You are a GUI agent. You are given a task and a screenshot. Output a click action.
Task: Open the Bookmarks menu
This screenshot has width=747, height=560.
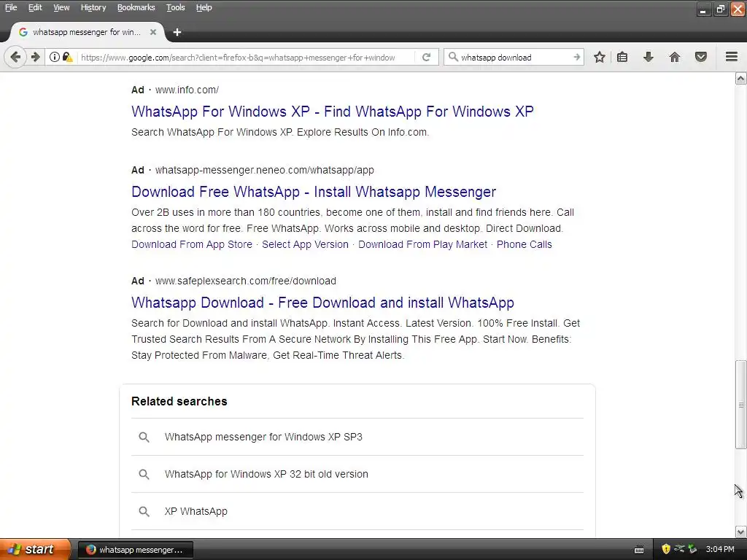[x=136, y=7]
